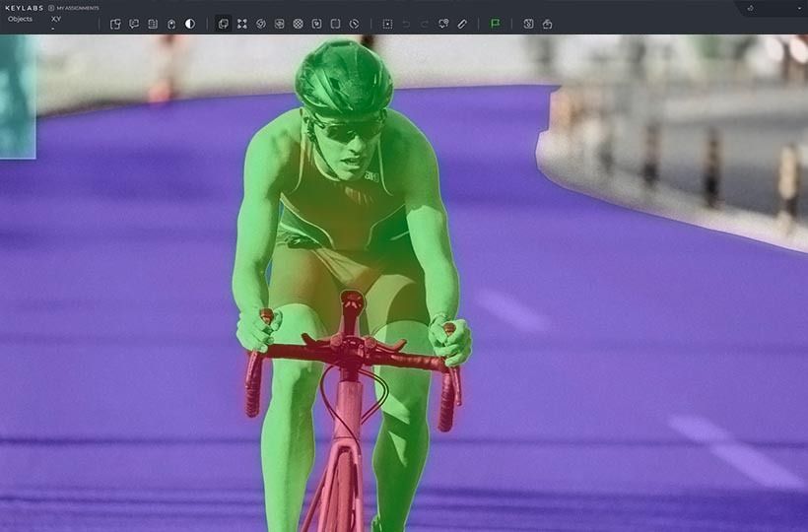Click the redo arrow
The width and height of the screenshot is (808, 532).
pyautogui.click(x=425, y=24)
